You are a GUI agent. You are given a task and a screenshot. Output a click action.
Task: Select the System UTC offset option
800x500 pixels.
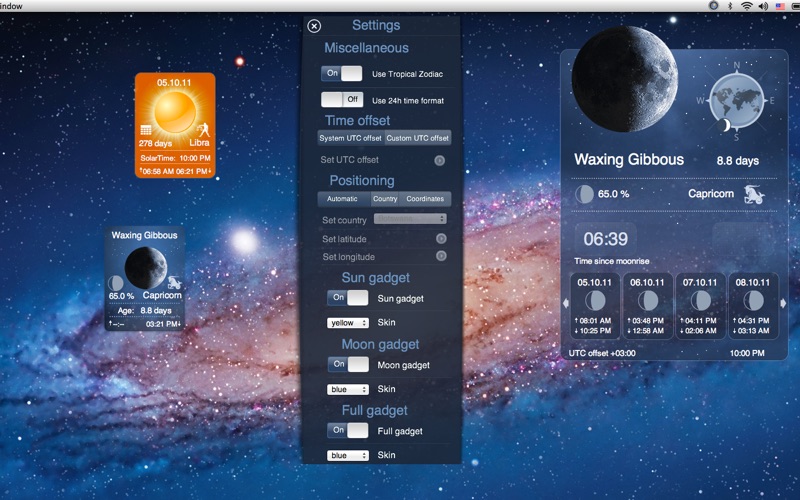[x=350, y=138]
